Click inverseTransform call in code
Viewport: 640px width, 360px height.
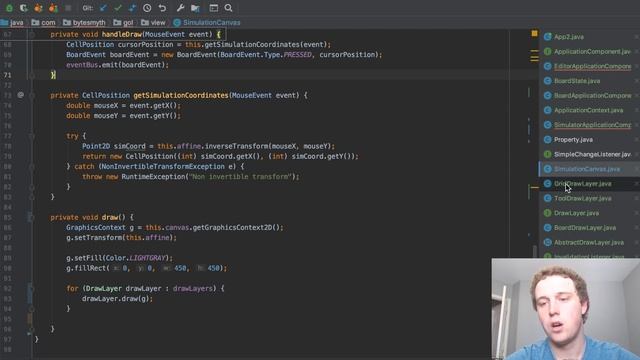[236, 146]
